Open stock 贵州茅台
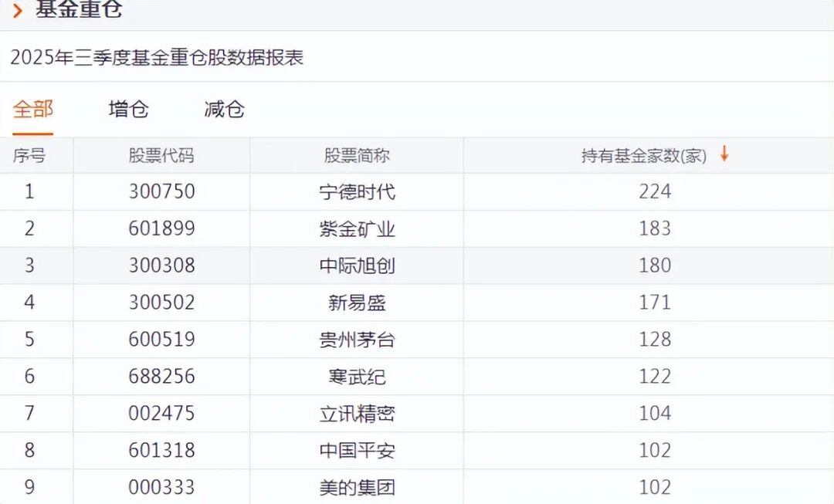The height and width of the screenshot is (504, 834). (357, 339)
